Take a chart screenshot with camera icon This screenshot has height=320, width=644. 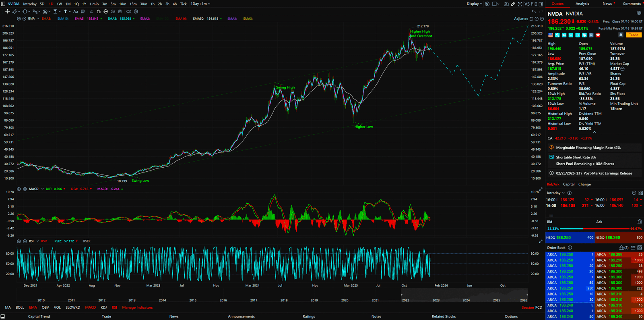point(506,4)
